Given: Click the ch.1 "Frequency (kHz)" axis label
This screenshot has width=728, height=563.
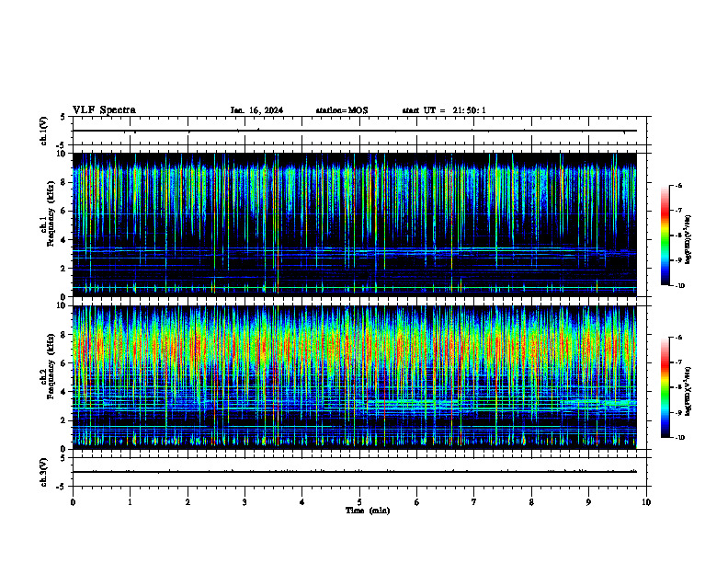Looking at the screenshot, I should point(51,213).
